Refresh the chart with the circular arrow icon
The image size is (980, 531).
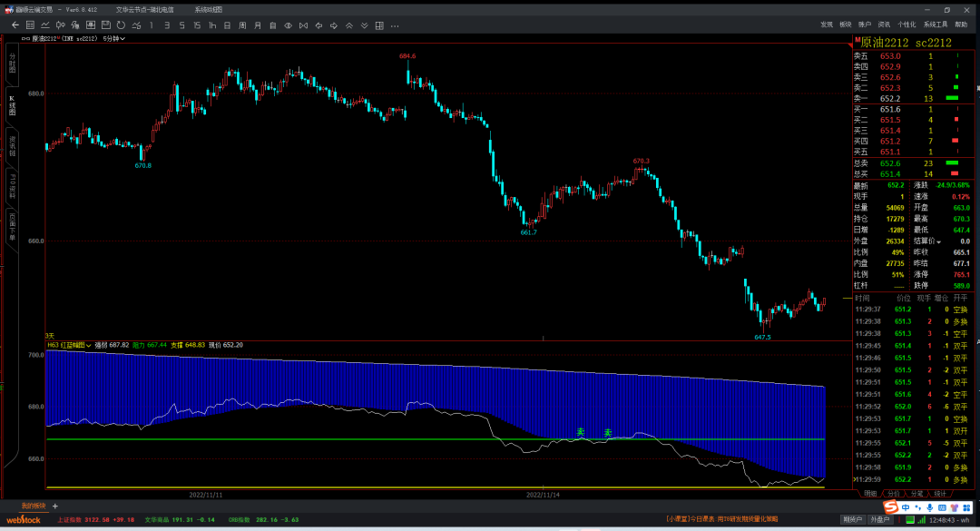tap(121, 25)
